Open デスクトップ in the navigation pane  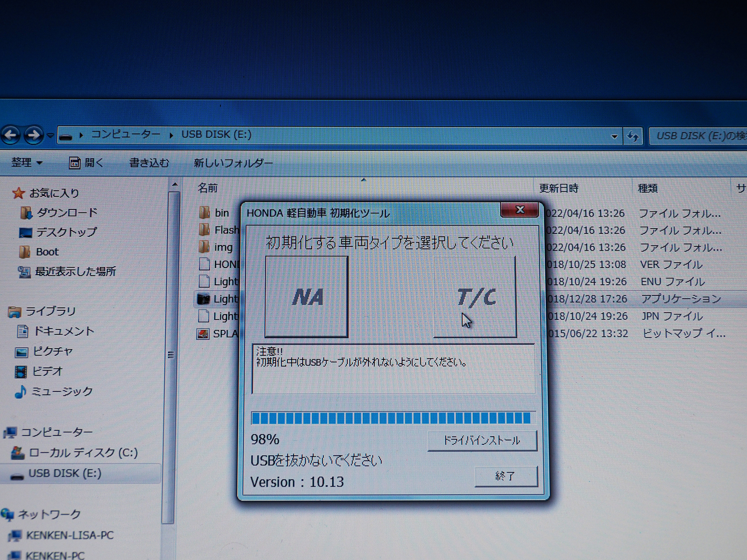58,232
